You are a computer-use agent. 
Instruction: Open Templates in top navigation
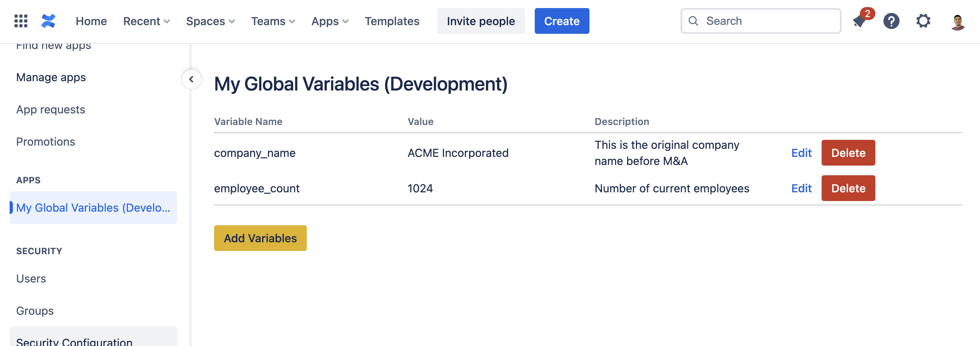pos(392,21)
